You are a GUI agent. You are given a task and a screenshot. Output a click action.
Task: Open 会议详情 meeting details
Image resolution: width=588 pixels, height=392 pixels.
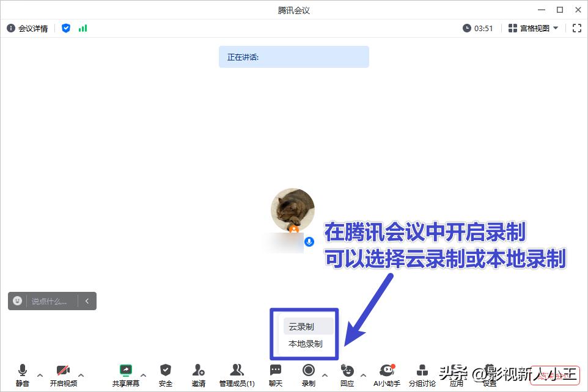pos(28,29)
